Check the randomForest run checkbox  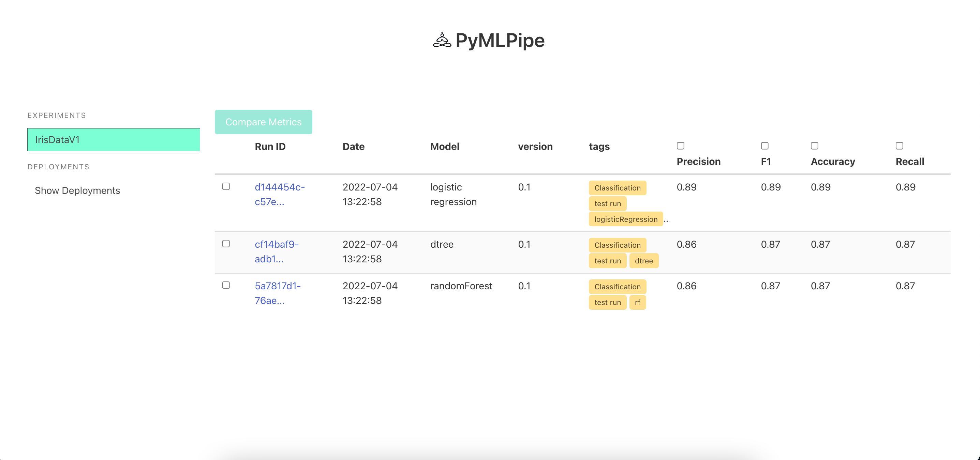tap(226, 285)
